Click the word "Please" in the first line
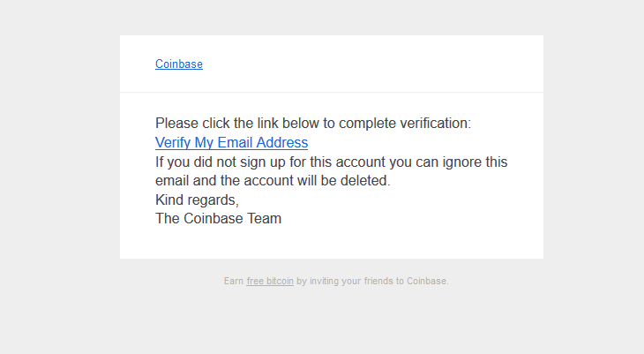The width and height of the screenshot is (644, 354). 177,124
